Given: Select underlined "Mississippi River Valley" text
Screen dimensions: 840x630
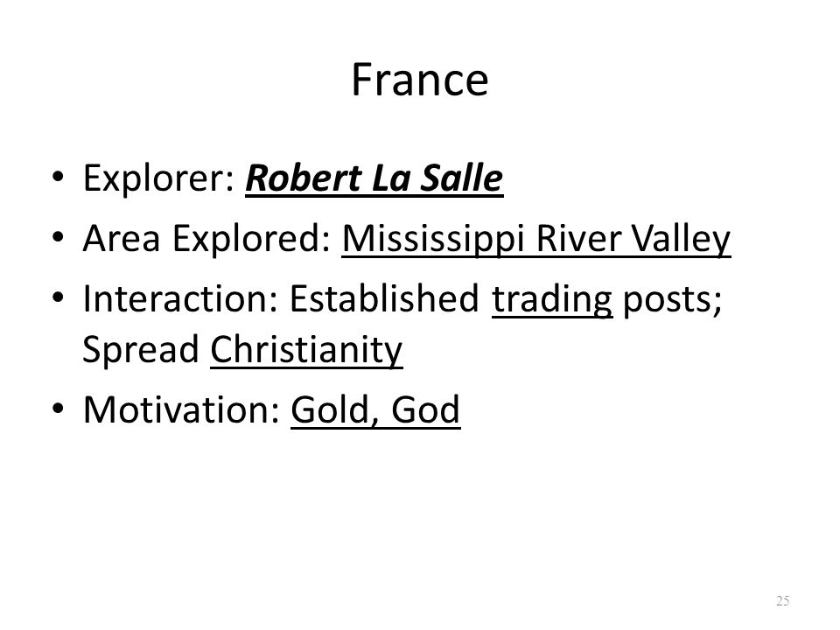Looking at the screenshot, I should click(x=536, y=239).
